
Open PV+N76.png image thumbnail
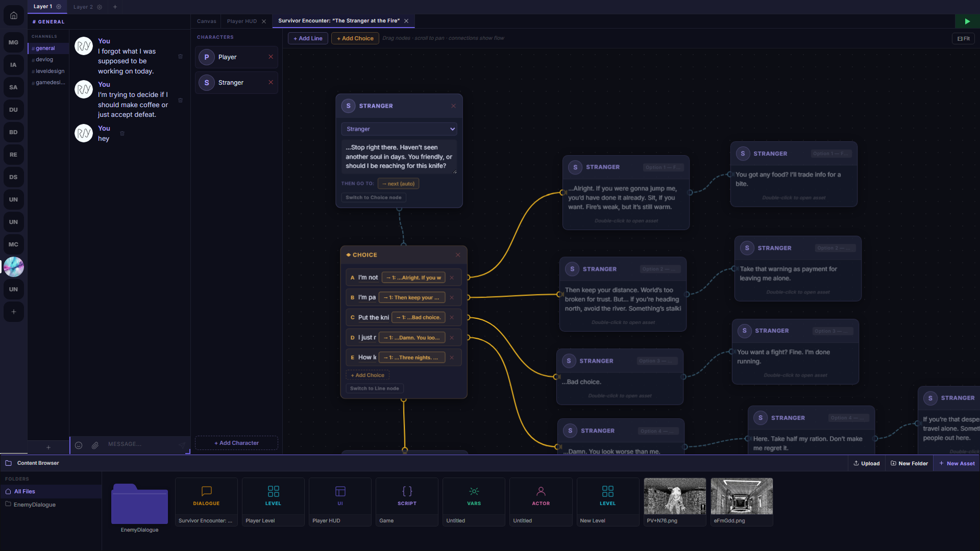pos(675,502)
